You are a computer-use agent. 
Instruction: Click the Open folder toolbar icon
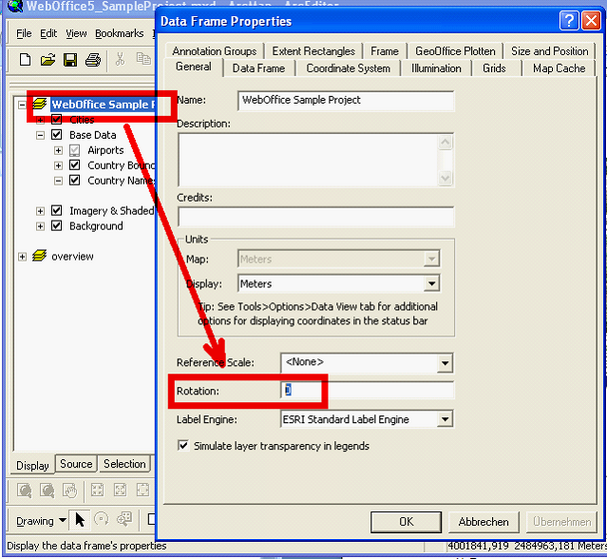click(x=48, y=60)
